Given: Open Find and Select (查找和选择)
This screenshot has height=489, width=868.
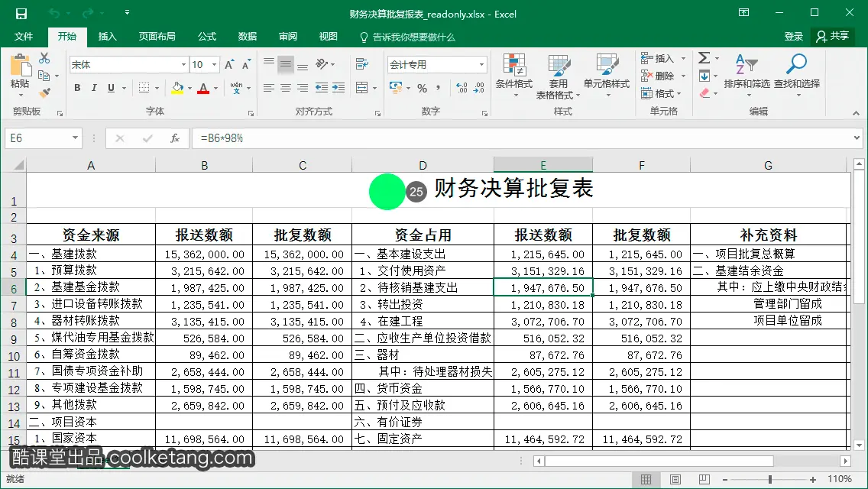Looking at the screenshot, I should (797, 76).
